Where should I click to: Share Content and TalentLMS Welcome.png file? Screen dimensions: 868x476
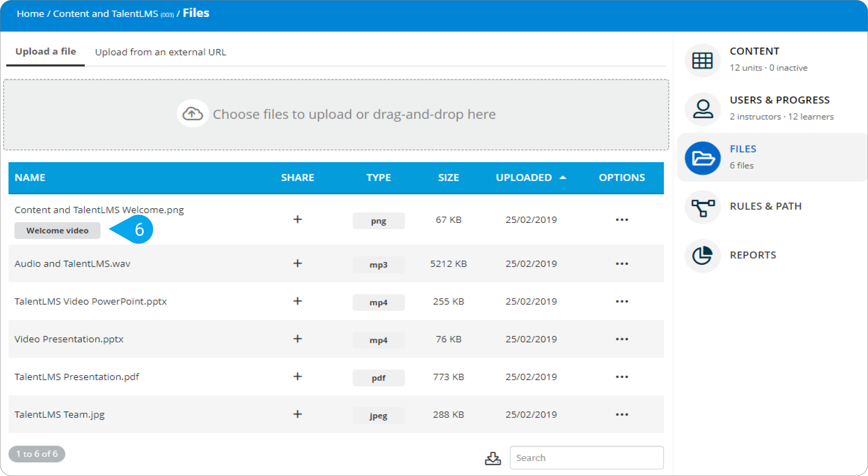(298, 219)
